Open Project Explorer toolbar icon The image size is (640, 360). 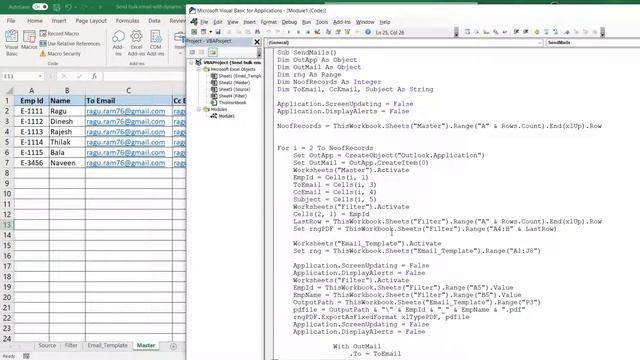[x=328, y=32]
